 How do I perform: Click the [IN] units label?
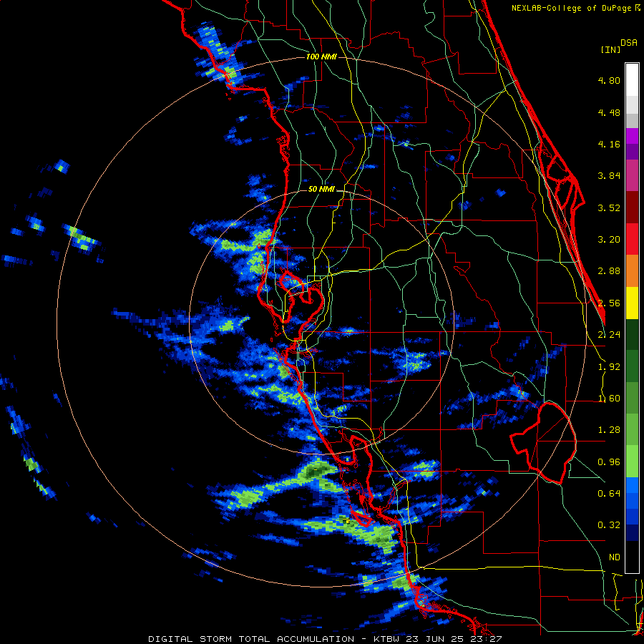[610, 49]
